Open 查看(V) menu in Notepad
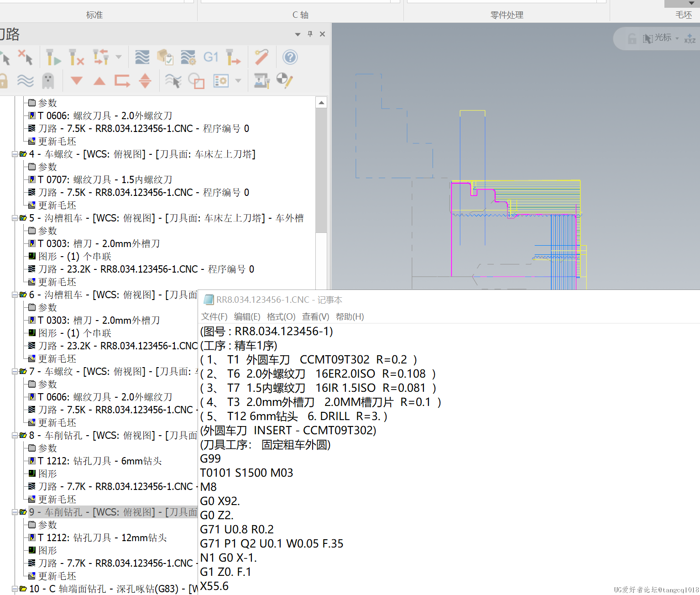Viewport: 700px width, 595px height. [315, 316]
